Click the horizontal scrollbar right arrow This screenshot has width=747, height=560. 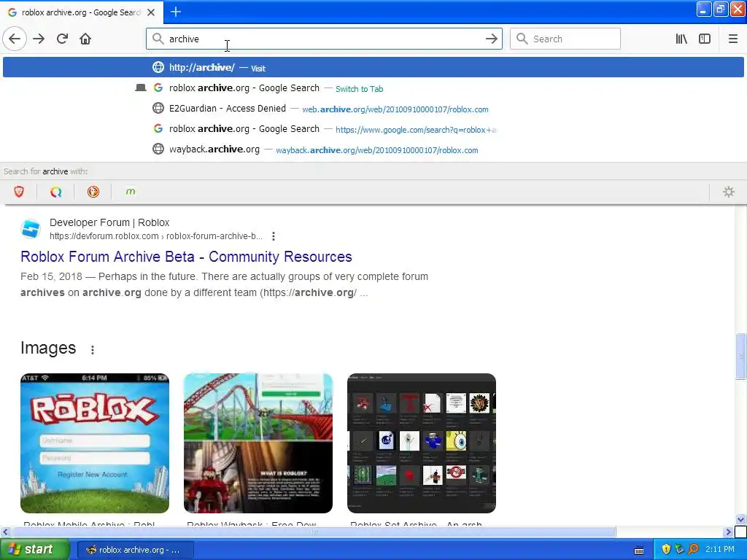point(729,532)
